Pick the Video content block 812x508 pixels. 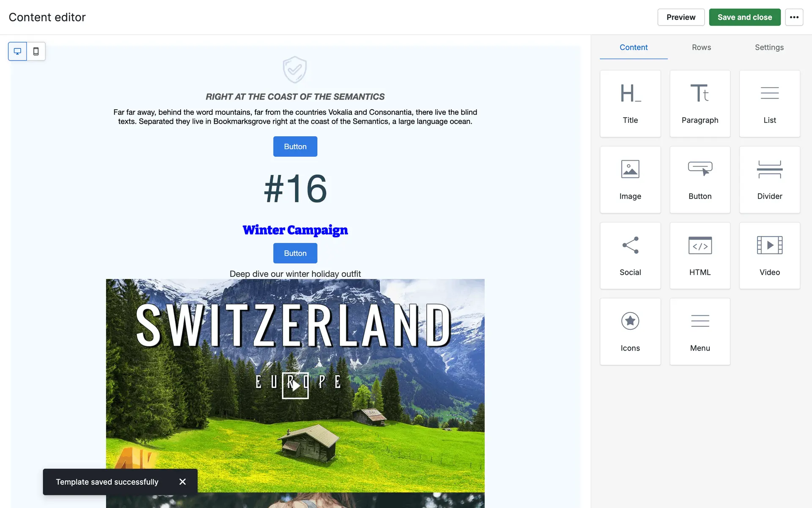pyautogui.click(x=769, y=256)
